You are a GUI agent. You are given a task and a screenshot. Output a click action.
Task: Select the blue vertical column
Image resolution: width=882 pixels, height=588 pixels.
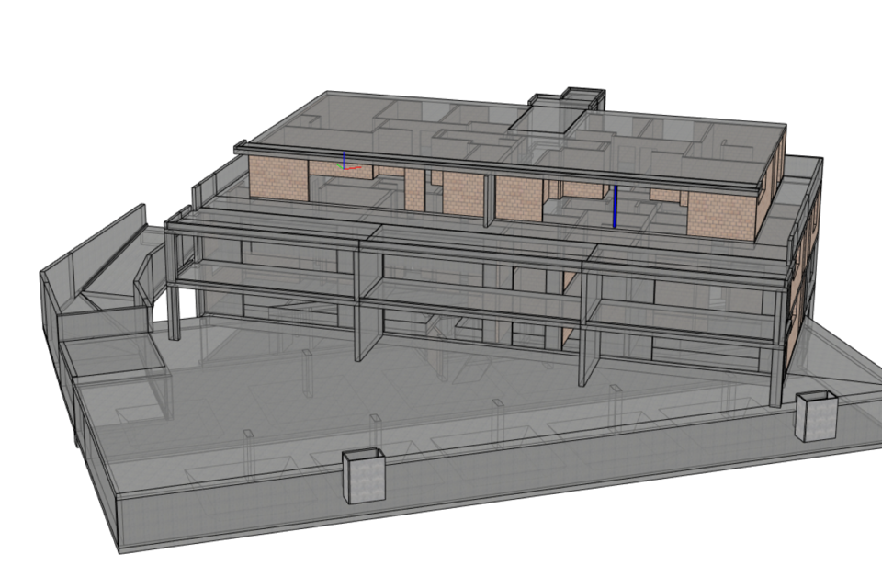pos(615,207)
